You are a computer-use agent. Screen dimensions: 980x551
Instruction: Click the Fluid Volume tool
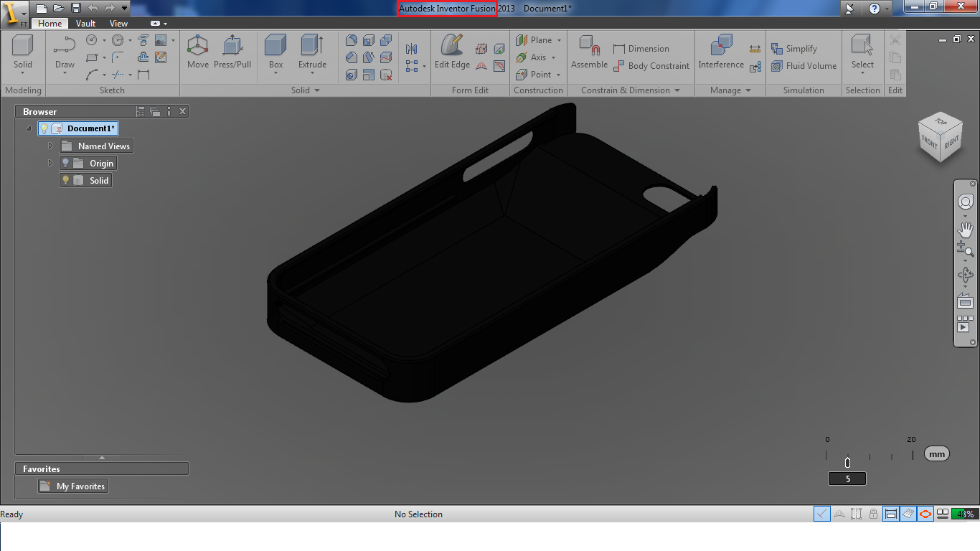tap(804, 66)
